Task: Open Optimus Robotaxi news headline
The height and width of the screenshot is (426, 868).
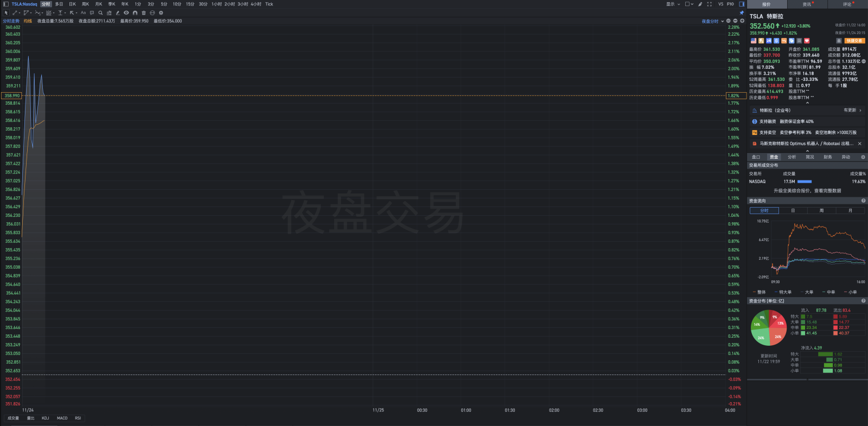Action: pos(806,144)
